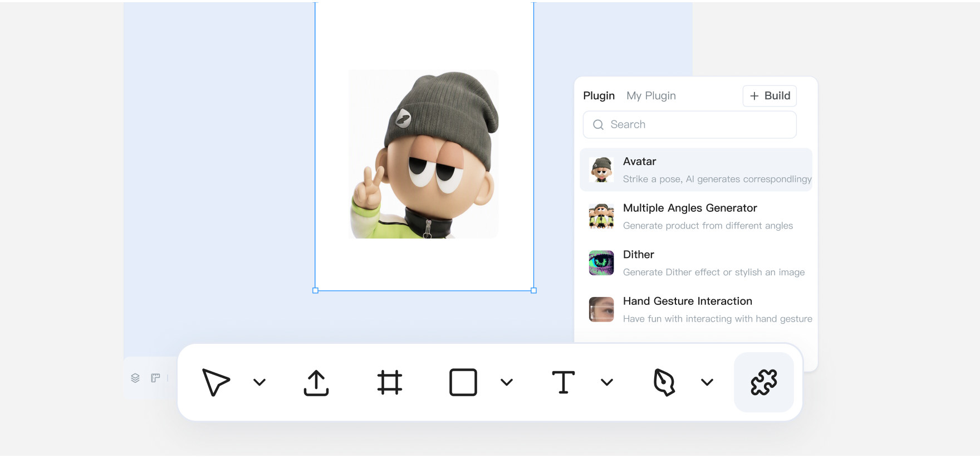Click the ruler layout icon
Screen dimensions: 980x457
(x=155, y=378)
